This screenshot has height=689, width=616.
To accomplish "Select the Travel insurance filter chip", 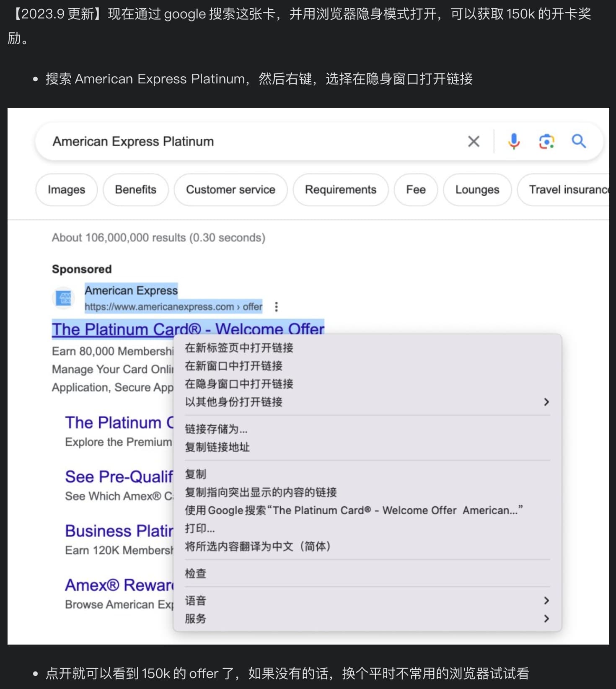I will [x=564, y=190].
